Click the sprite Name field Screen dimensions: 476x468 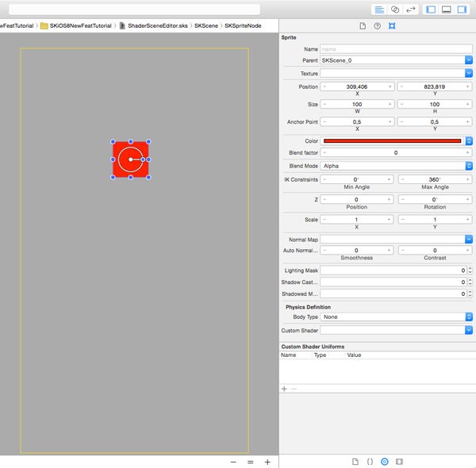[x=396, y=49]
